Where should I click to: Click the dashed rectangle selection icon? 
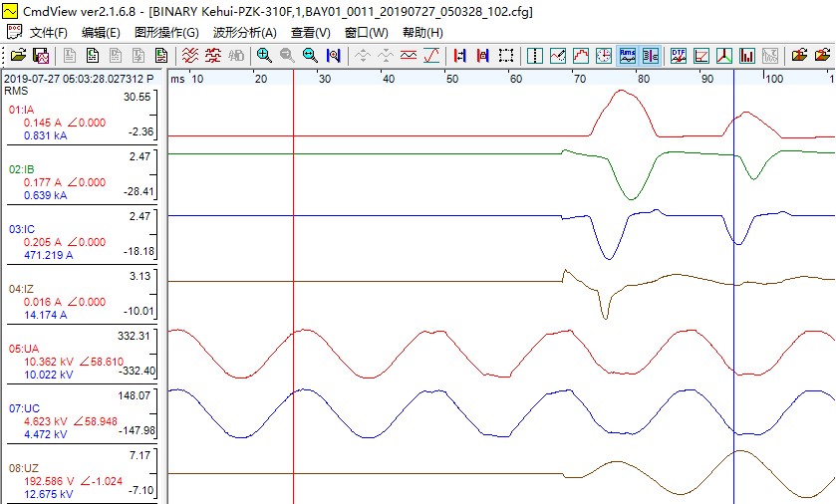point(506,56)
